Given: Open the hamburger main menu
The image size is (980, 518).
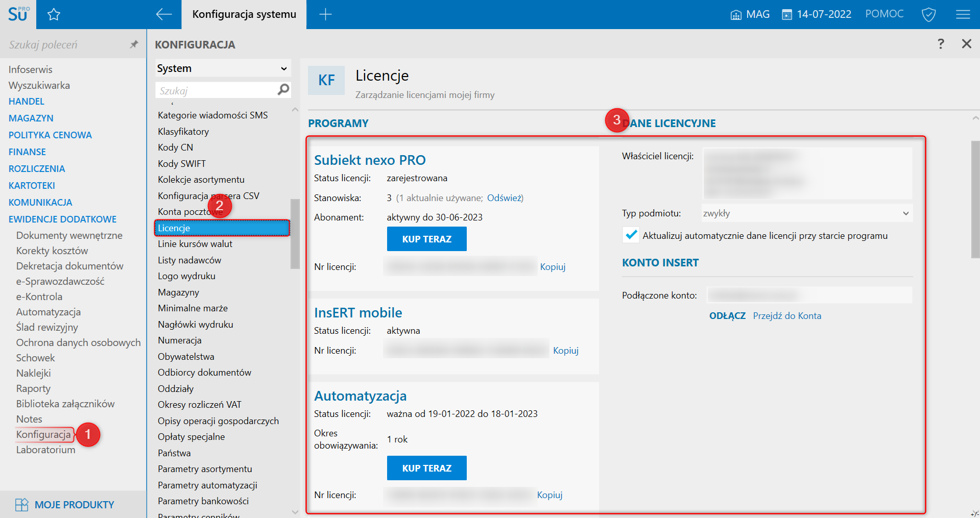Looking at the screenshot, I should tap(963, 14).
